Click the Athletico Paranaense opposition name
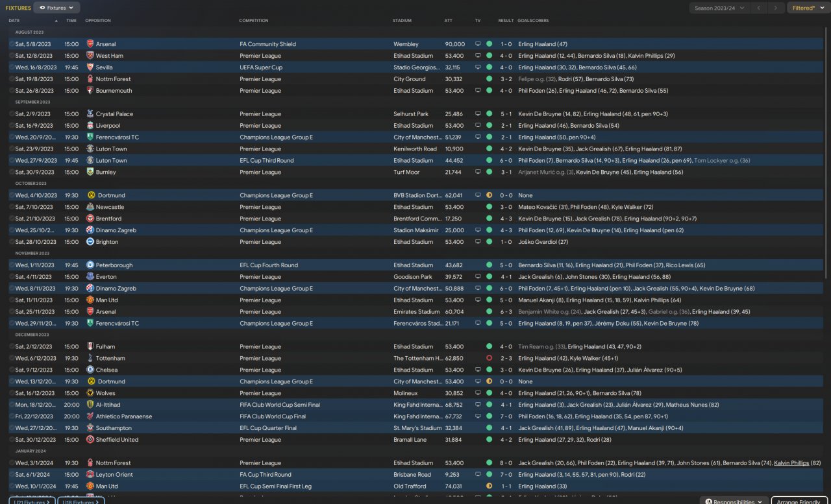 [x=123, y=416]
